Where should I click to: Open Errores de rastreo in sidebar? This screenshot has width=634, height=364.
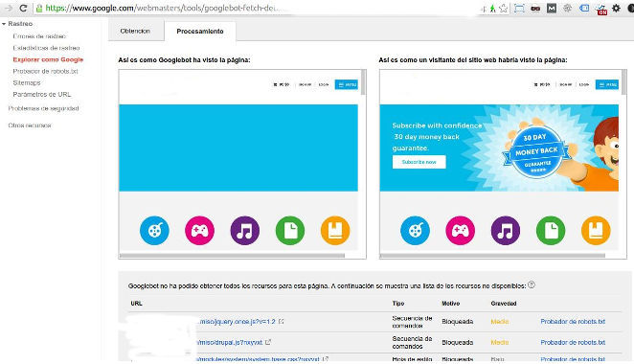[x=39, y=36]
